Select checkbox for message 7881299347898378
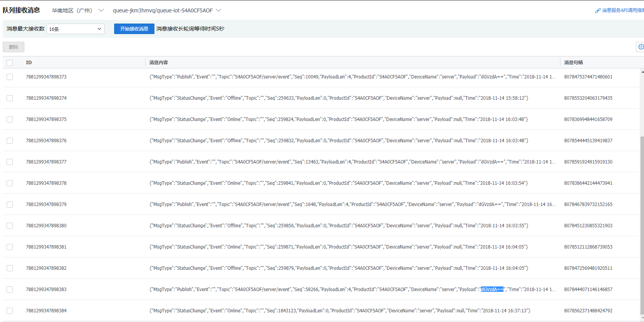The height and width of the screenshot is (322, 644). click(x=10, y=183)
